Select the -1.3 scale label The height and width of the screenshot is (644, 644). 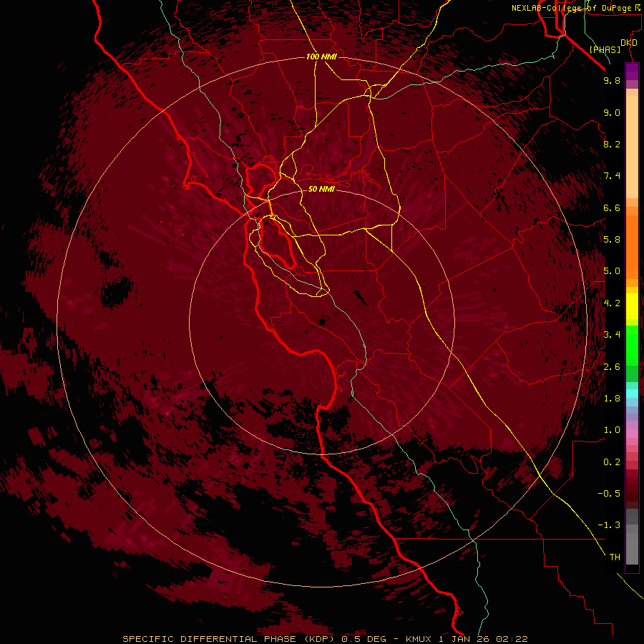click(x=609, y=525)
